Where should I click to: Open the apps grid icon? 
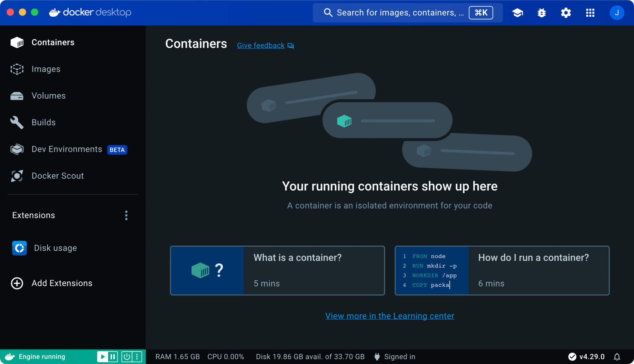click(x=590, y=13)
